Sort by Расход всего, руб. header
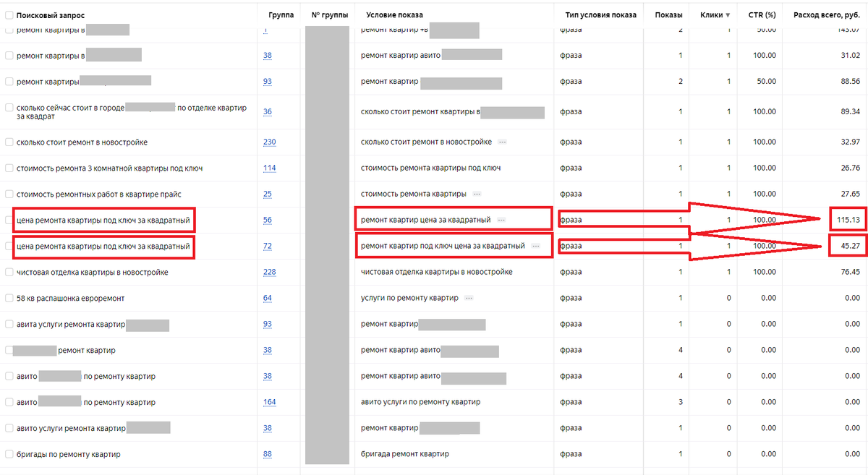This screenshot has width=868, height=475. [x=826, y=15]
